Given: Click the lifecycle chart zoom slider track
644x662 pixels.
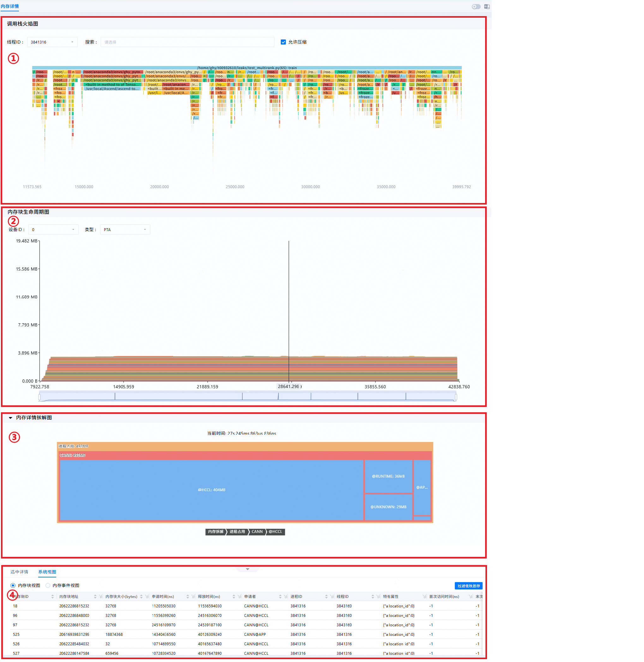Looking at the screenshot, I should (248, 397).
